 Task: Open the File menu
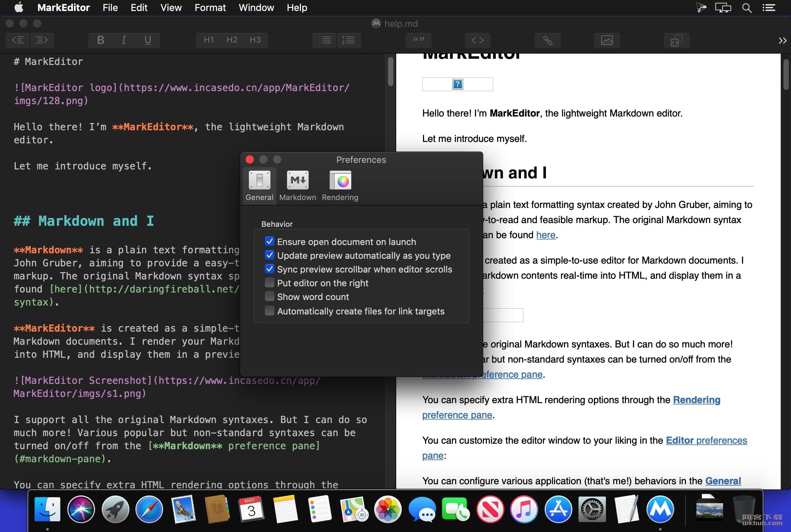(x=110, y=8)
